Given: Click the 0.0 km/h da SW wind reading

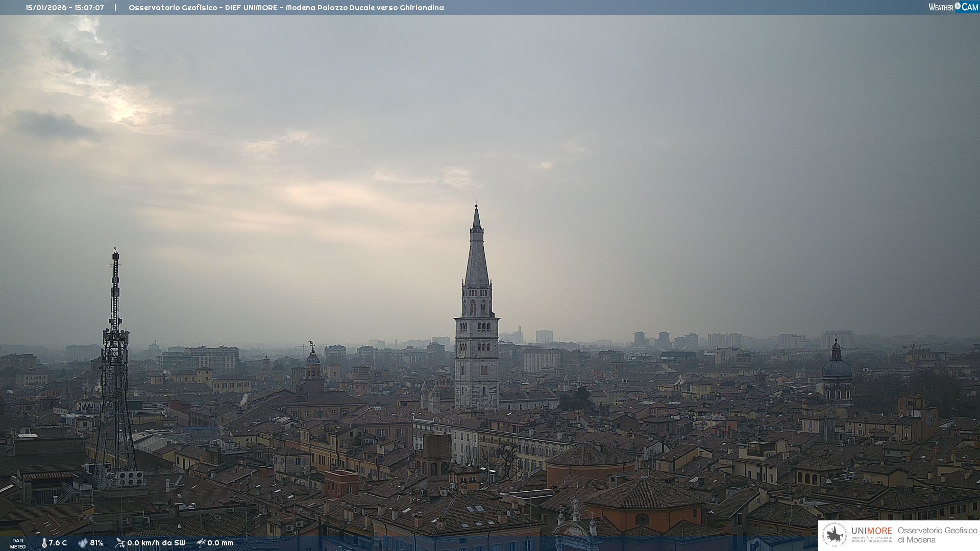Looking at the screenshot, I should coord(156,543).
